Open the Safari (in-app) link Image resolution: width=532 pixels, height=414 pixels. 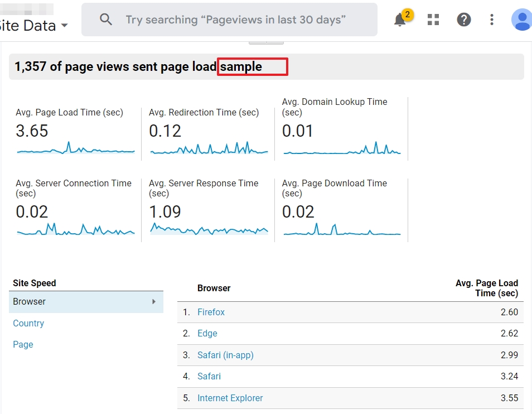click(225, 355)
